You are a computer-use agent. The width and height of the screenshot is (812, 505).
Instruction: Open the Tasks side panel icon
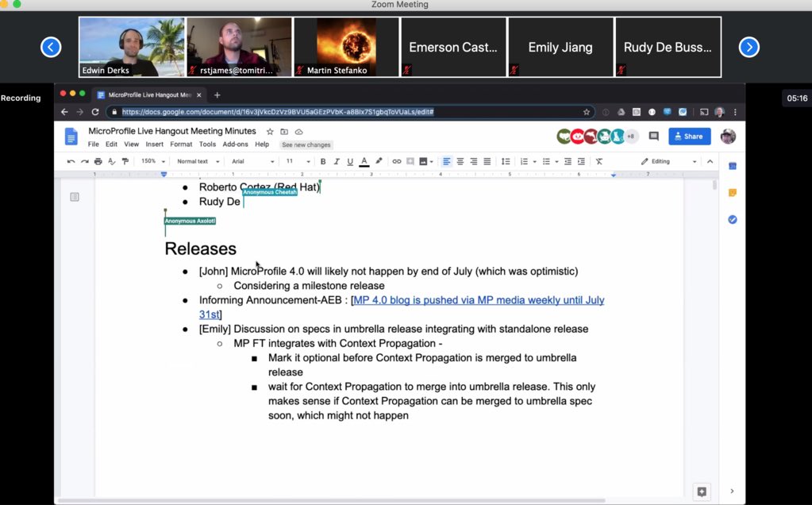pyautogui.click(x=733, y=220)
